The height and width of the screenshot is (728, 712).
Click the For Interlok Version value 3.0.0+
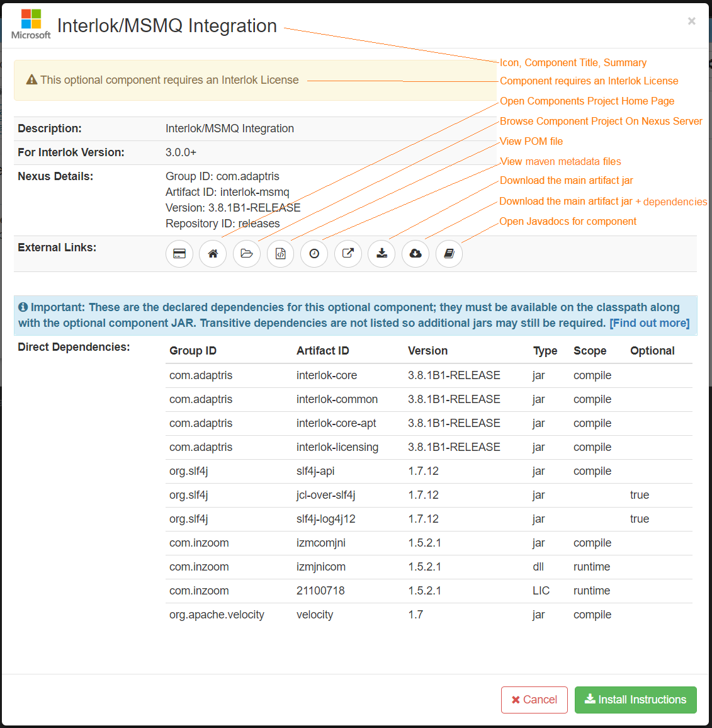(181, 152)
